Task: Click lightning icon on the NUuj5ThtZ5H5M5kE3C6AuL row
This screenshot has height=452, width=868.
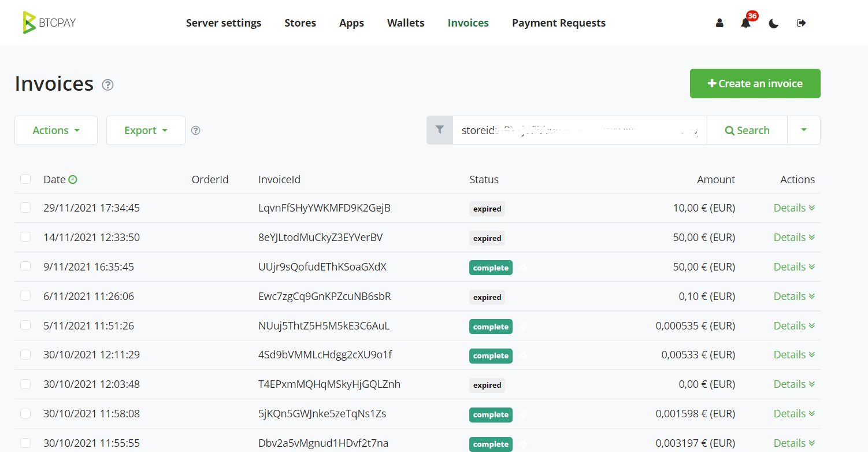Action: 524,327
